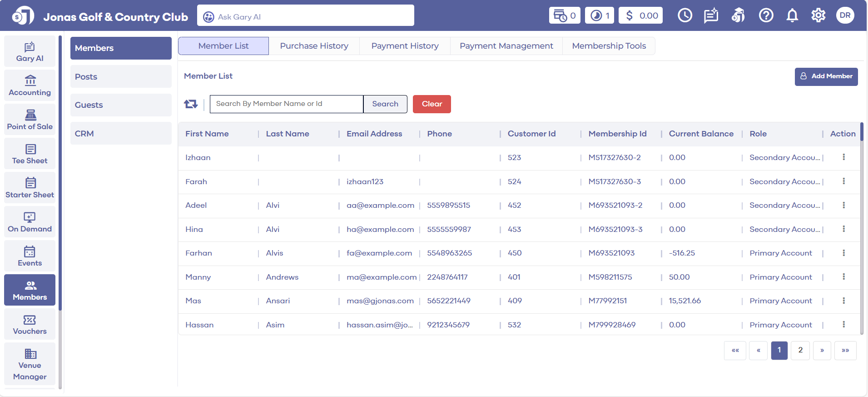
Task: Click the member name search field
Action: [x=286, y=104]
